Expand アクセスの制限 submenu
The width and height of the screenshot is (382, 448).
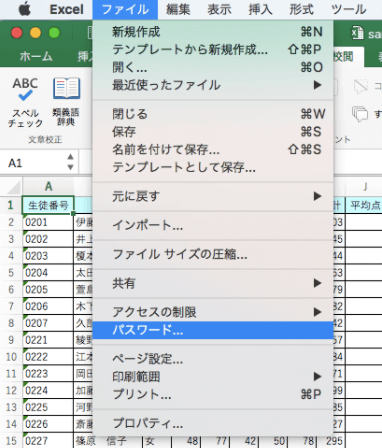coord(213,312)
